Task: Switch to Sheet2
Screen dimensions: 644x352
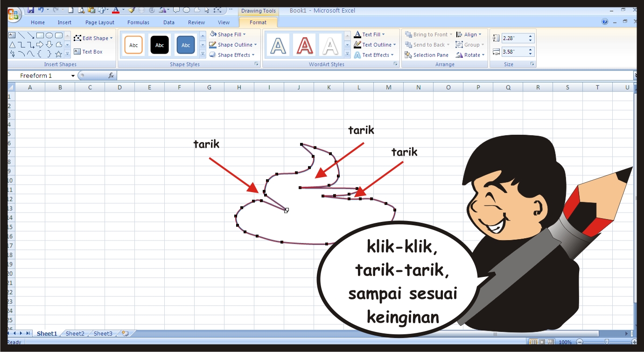Action: (x=74, y=333)
